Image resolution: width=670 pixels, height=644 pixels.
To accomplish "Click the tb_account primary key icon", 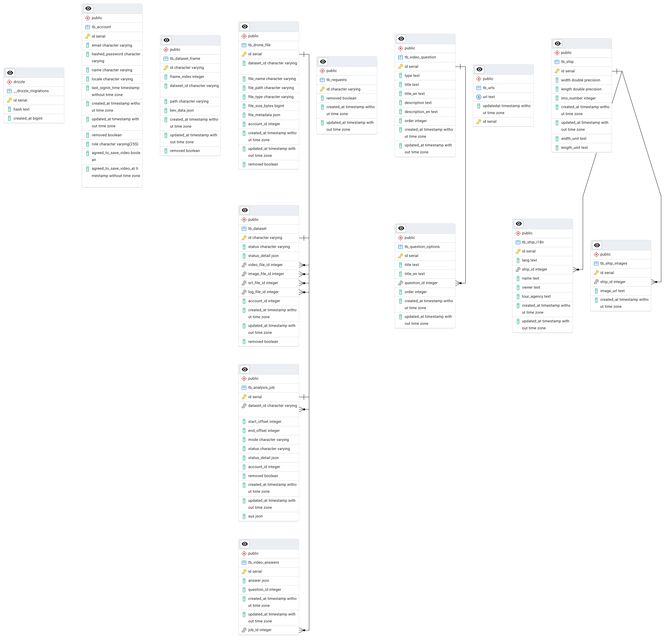I will [x=87, y=36].
